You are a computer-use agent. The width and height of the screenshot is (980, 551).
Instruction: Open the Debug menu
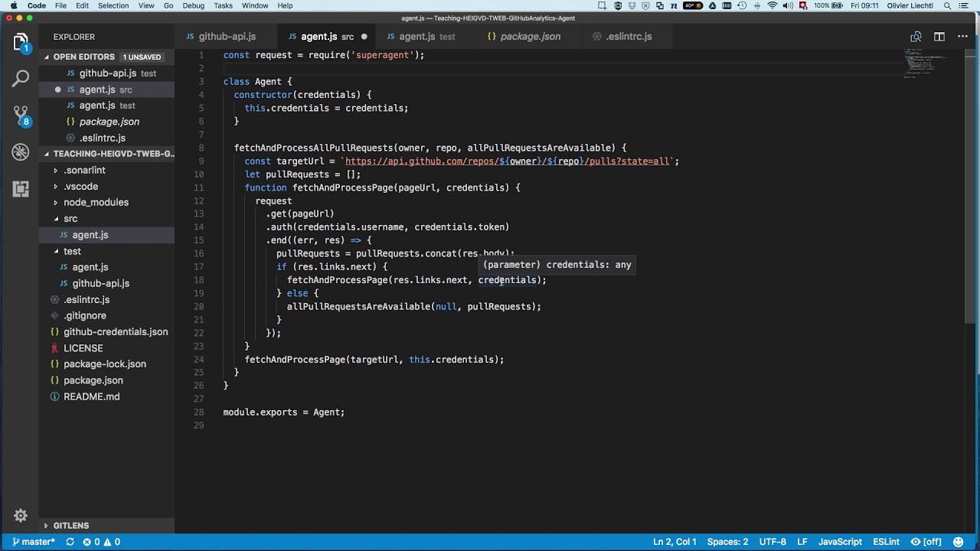193,5
